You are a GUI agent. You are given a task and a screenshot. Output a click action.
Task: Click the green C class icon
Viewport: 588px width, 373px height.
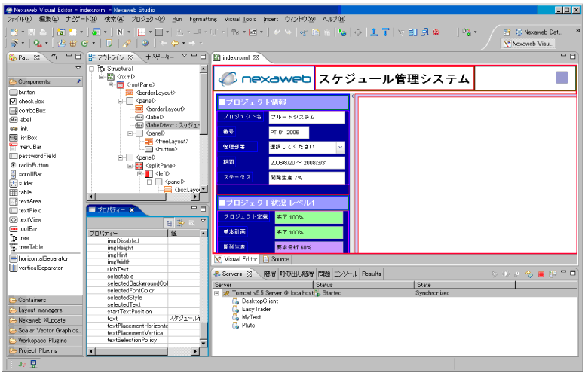pyautogui.click(x=84, y=44)
